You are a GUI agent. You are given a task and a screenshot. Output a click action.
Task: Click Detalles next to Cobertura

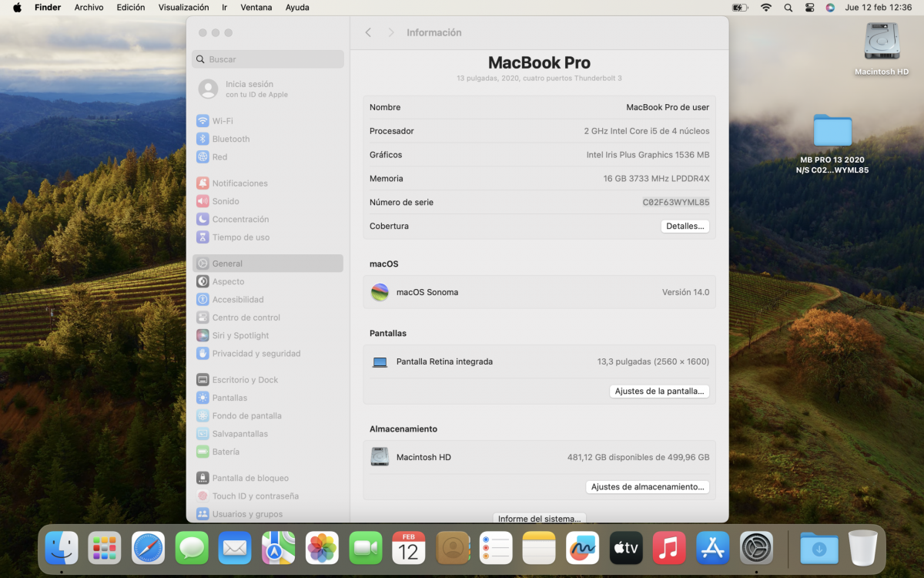(x=685, y=226)
